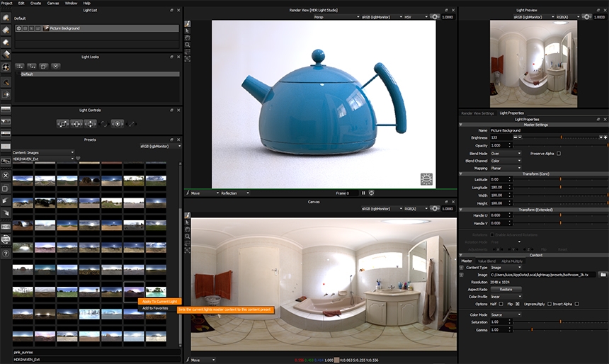
Task: Click the favorites heart icon in Presets panel
Action: [78, 159]
